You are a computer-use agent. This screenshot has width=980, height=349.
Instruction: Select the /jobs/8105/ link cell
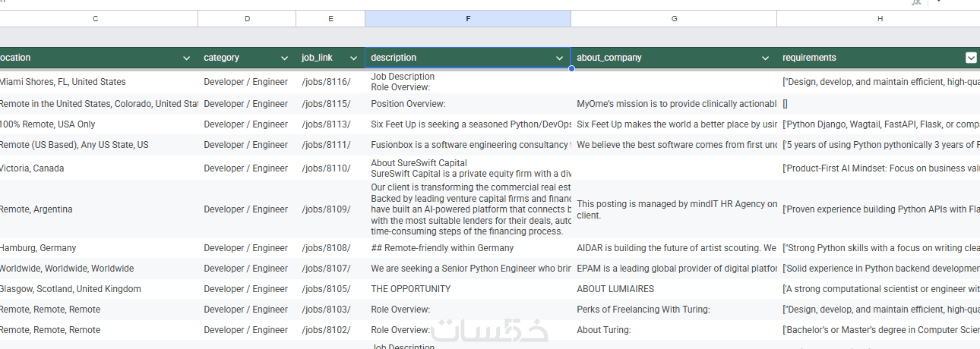(x=330, y=289)
